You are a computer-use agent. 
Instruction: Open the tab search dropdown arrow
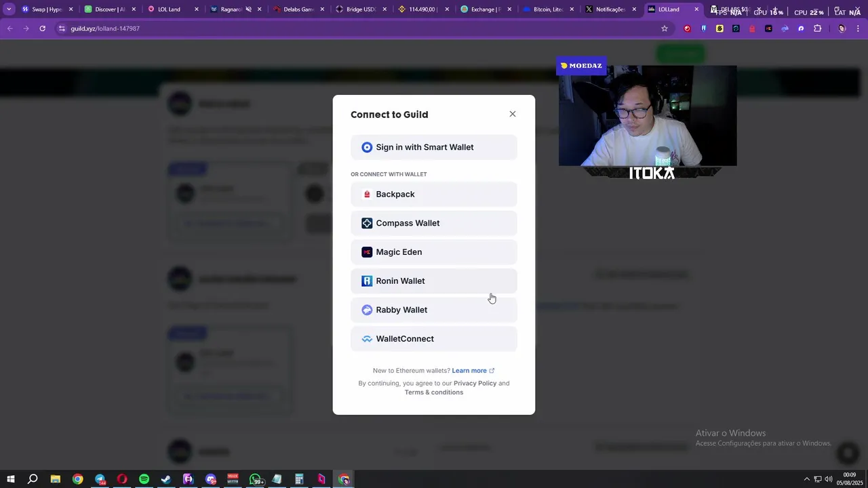coord(9,9)
